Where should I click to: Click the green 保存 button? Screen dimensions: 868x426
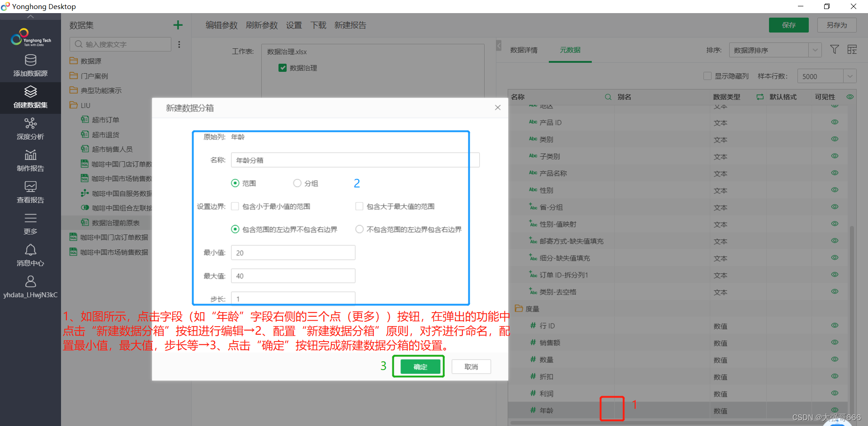coord(789,25)
